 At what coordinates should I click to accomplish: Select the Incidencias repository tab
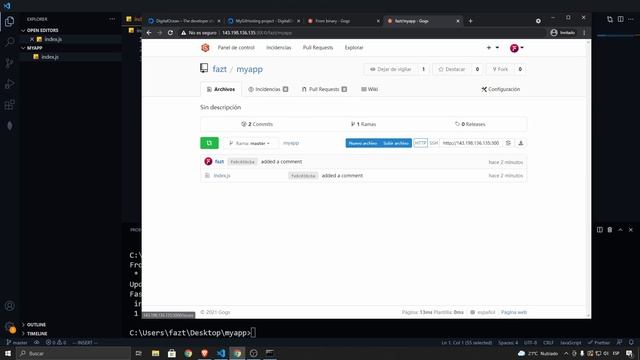click(x=268, y=89)
